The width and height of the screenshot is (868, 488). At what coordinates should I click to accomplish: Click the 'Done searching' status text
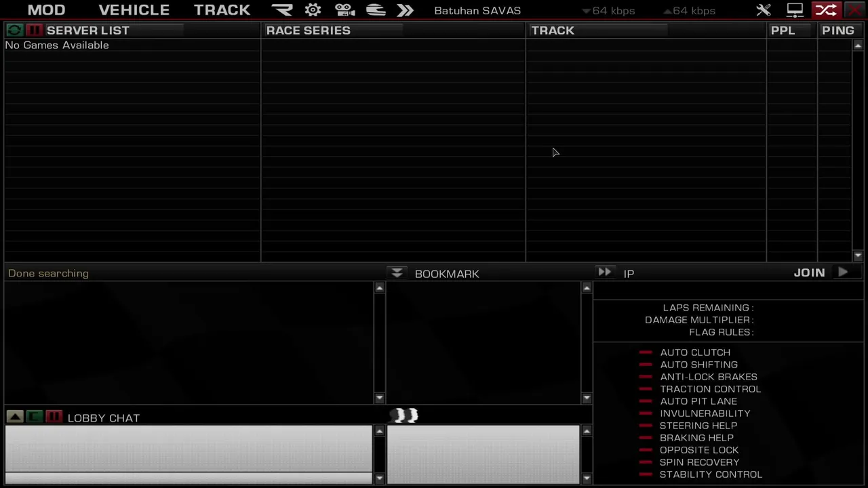48,273
